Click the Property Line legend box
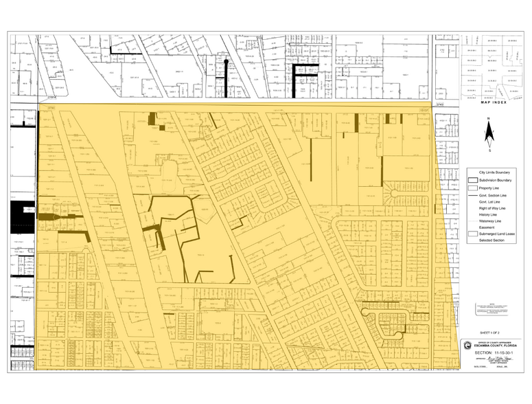Viewport: 532px width, 404px height. click(472, 188)
